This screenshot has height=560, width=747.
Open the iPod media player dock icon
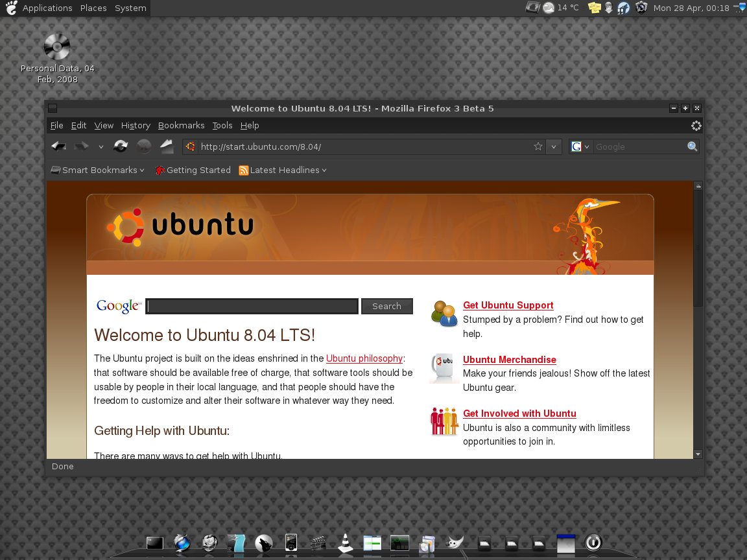(291, 542)
